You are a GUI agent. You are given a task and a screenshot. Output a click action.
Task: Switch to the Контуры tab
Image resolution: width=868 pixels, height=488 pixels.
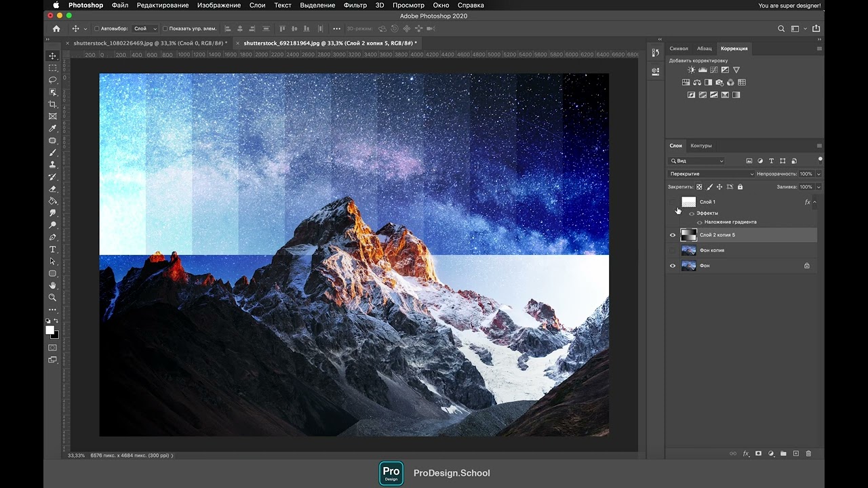pos(701,146)
